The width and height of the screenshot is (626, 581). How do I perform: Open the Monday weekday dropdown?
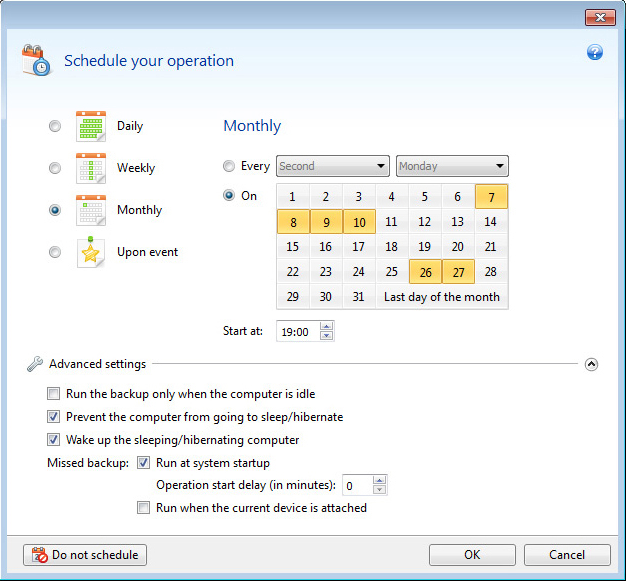452,166
